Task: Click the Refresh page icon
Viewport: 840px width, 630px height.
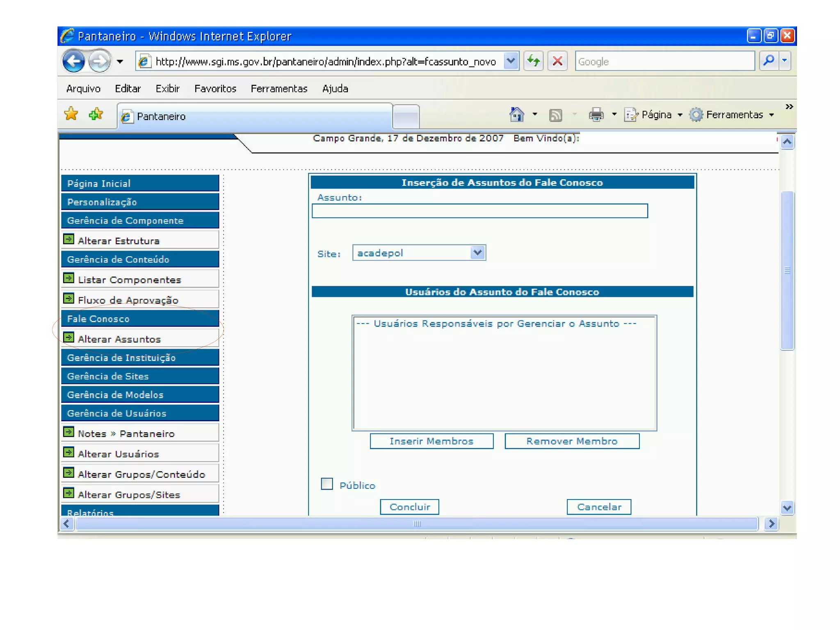Action: pos(533,62)
